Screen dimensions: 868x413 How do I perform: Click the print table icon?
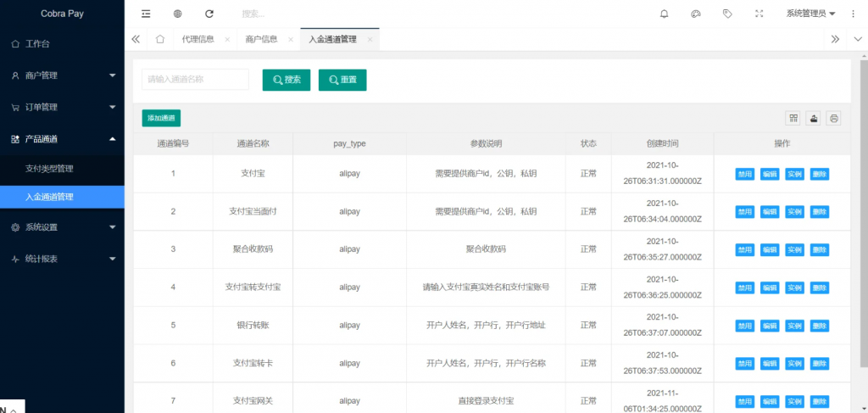click(834, 119)
